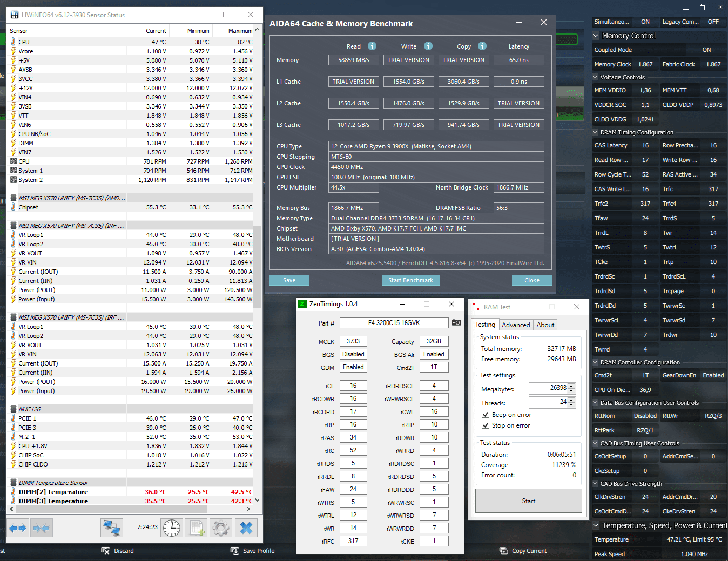Screen dimensions: 728x561
Task: Toggle RttNom Disabled setting in Ryzen Master
Action: (645, 416)
